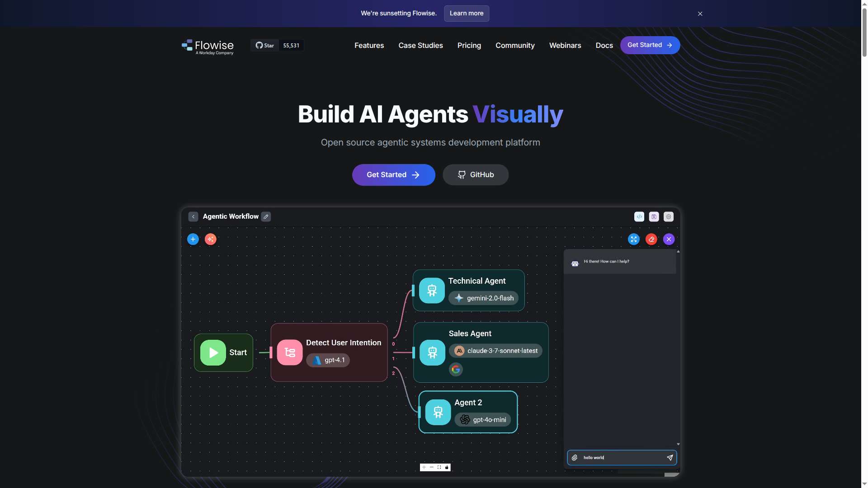
Task: Open the API code embed icon
Action: [x=639, y=216]
